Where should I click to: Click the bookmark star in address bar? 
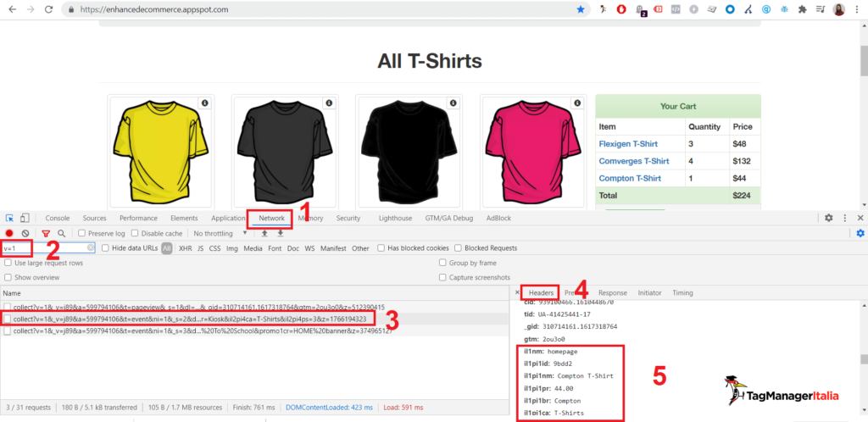581,9
